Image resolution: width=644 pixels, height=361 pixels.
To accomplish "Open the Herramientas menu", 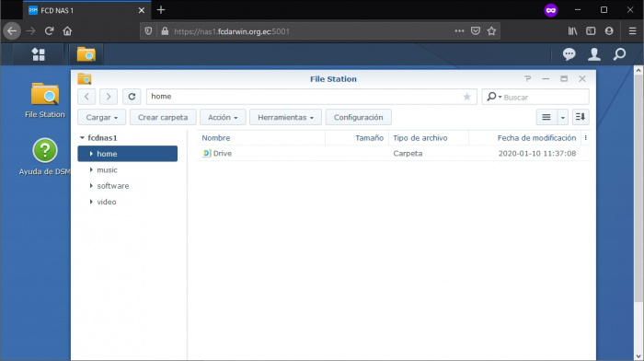I will pos(285,117).
